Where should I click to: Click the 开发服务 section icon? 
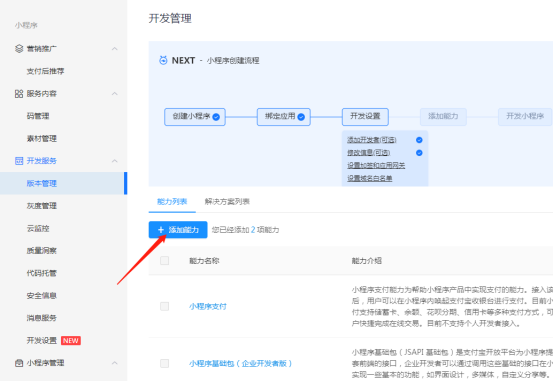point(19,161)
